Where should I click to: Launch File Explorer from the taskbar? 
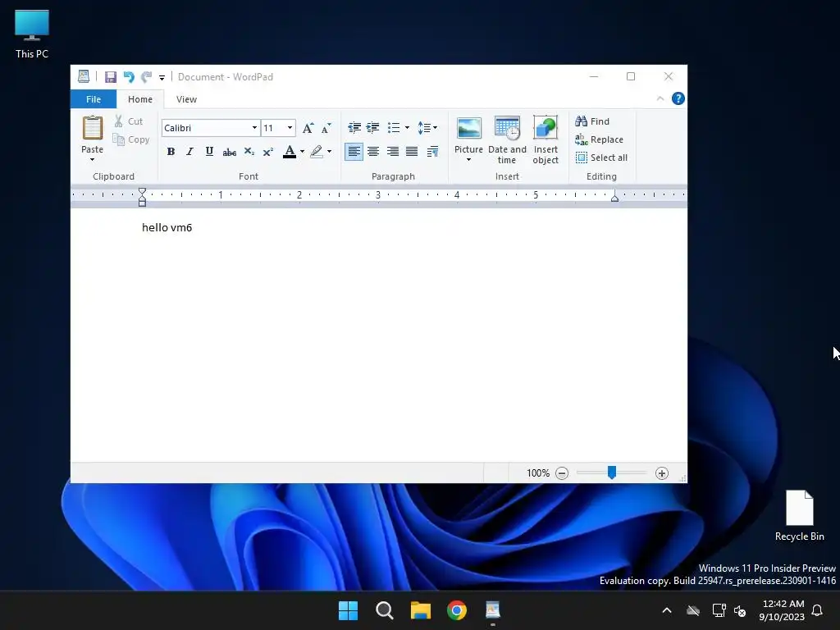pyautogui.click(x=421, y=610)
